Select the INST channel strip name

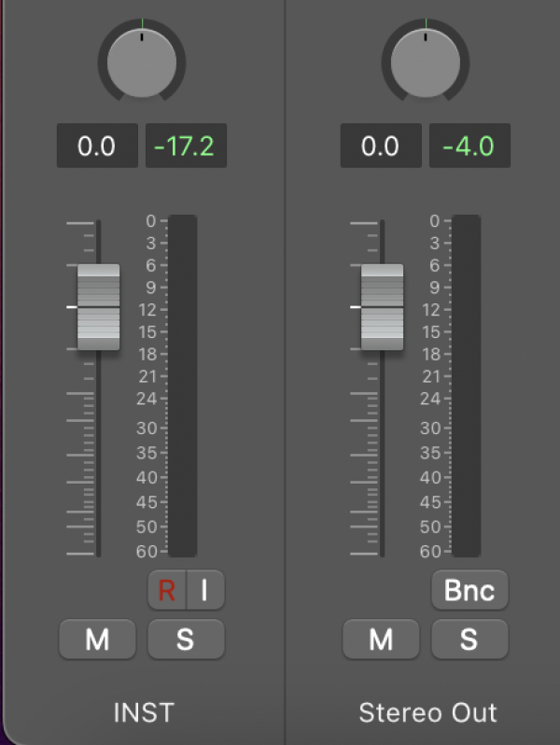(x=143, y=713)
